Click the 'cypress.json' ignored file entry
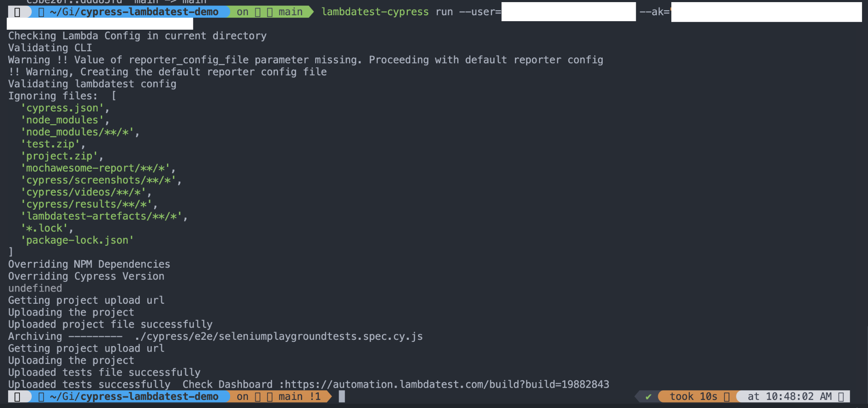 point(62,108)
